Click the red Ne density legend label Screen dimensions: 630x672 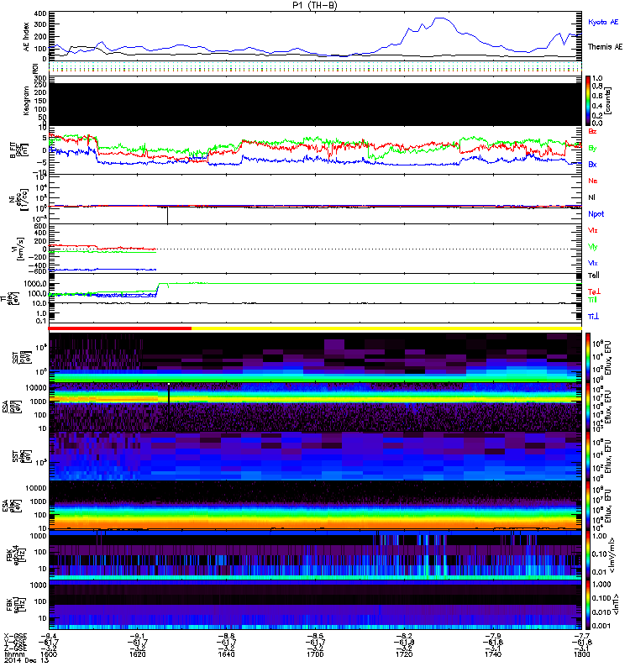pyautogui.click(x=593, y=181)
